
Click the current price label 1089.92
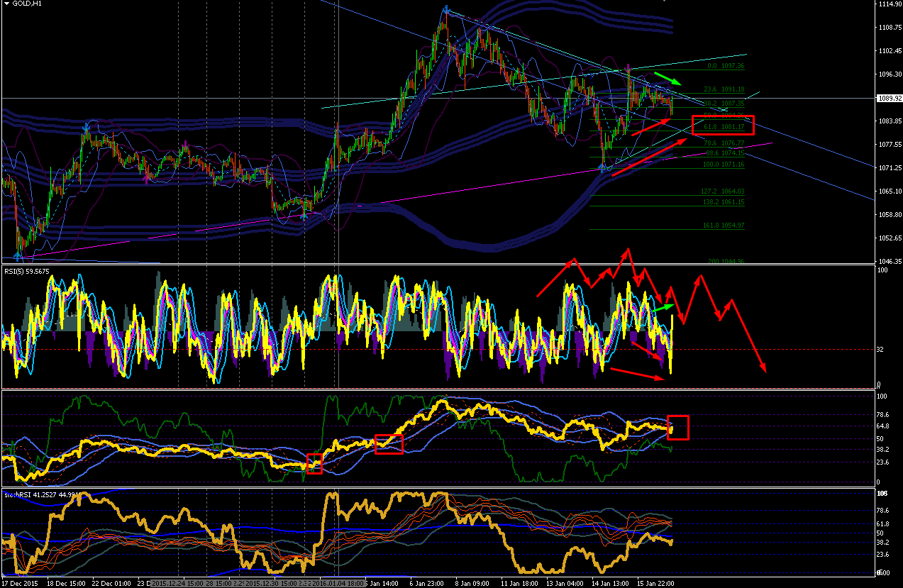(x=889, y=98)
